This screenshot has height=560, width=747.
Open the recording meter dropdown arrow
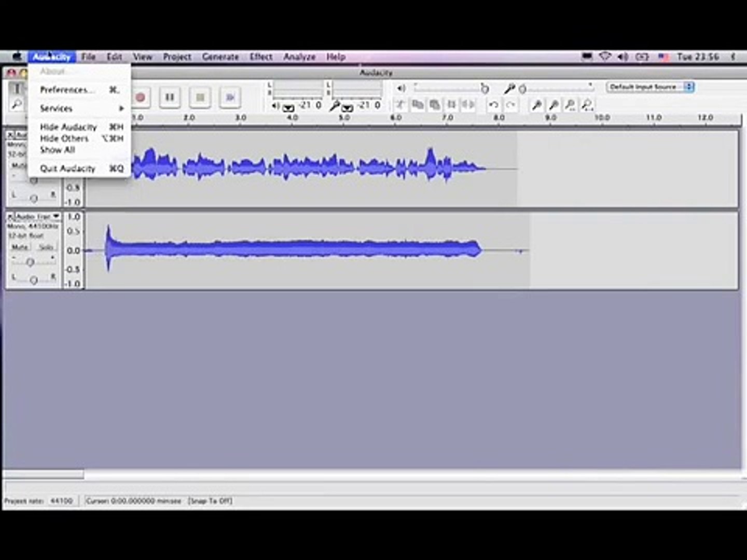347,107
